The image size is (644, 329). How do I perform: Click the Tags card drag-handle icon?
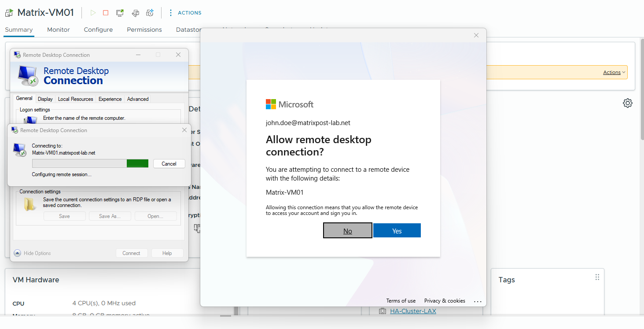point(597,277)
